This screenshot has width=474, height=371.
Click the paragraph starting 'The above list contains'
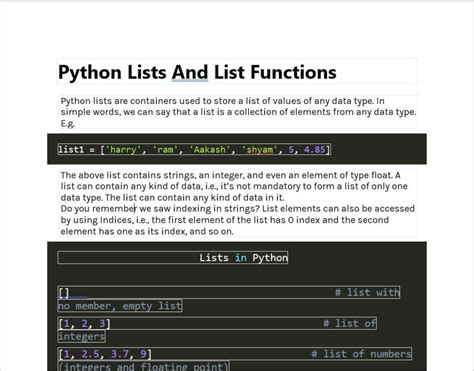pyautogui.click(x=234, y=186)
